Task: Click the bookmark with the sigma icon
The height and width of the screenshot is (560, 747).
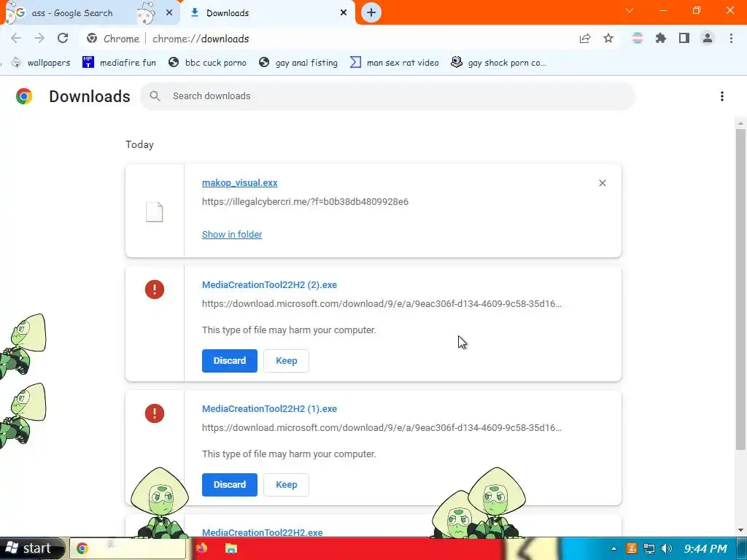Action: tap(395, 63)
